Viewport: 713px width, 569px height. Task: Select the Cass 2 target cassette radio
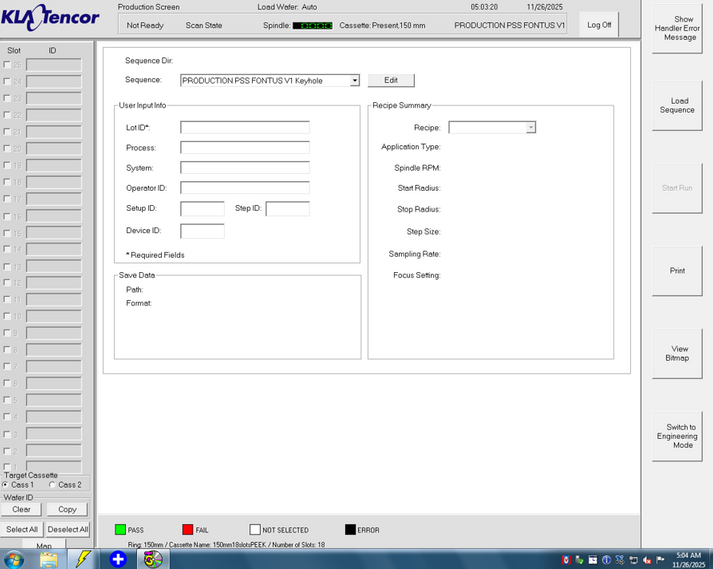[x=53, y=485]
